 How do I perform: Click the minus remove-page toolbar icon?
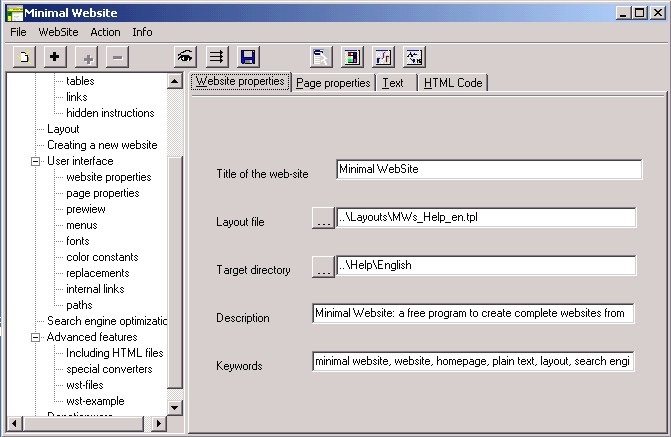[117, 57]
